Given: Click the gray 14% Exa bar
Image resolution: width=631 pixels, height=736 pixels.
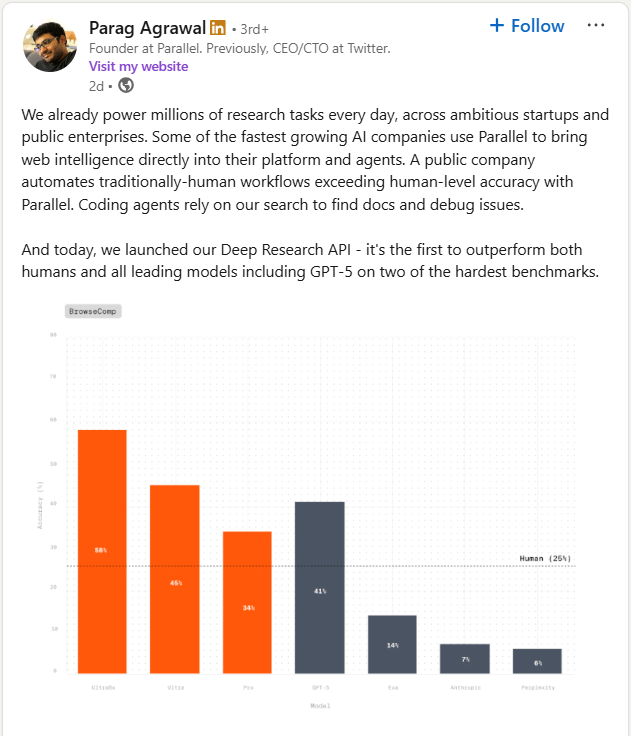Looking at the screenshot, I should (392, 644).
